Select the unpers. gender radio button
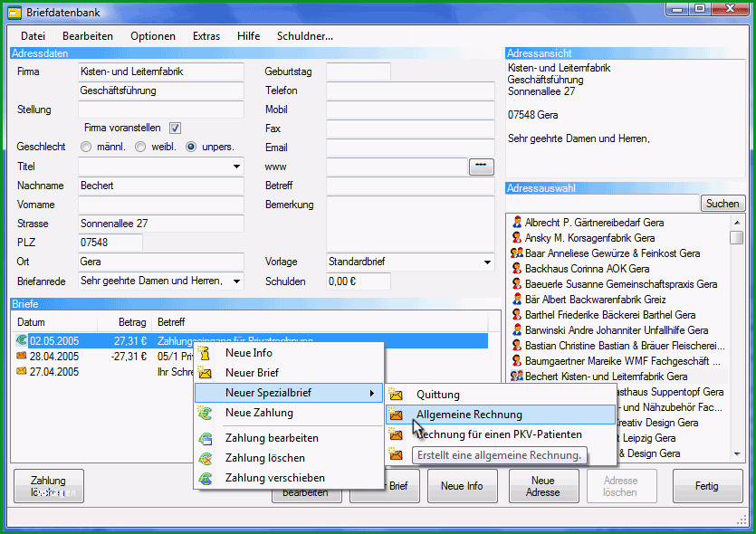Screen dimensions: 756x534 (191, 147)
